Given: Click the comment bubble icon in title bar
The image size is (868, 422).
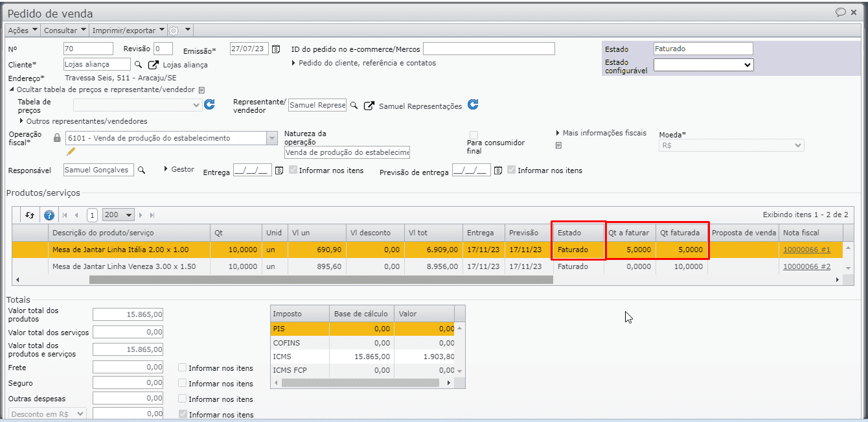Looking at the screenshot, I should 841,12.
